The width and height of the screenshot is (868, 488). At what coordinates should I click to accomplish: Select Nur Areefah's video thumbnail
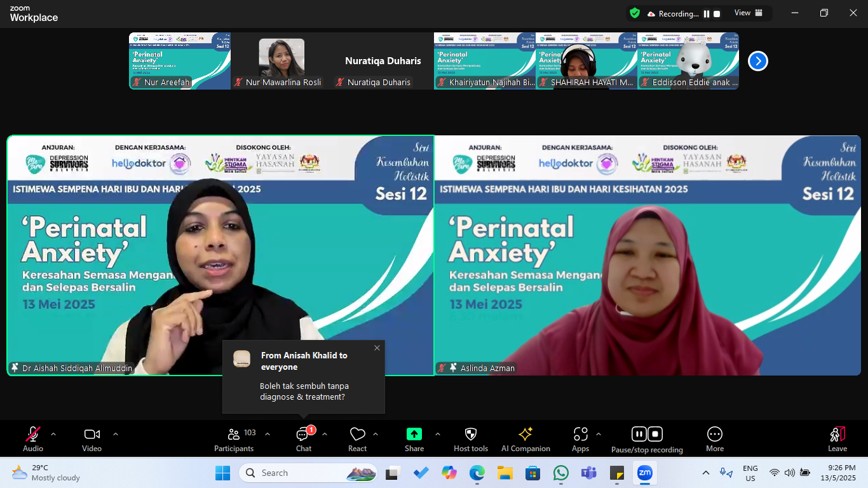tap(180, 61)
